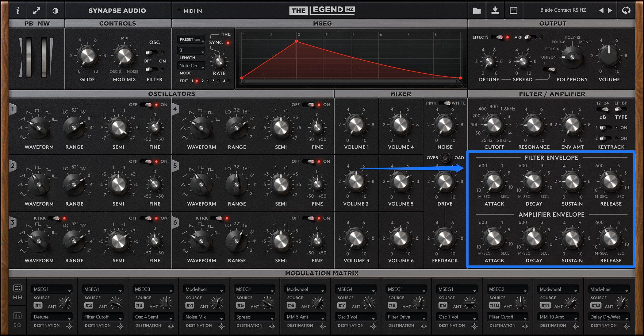Open the Note On mode dropdown
The height and width of the screenshot is (336, 644).
191,66
